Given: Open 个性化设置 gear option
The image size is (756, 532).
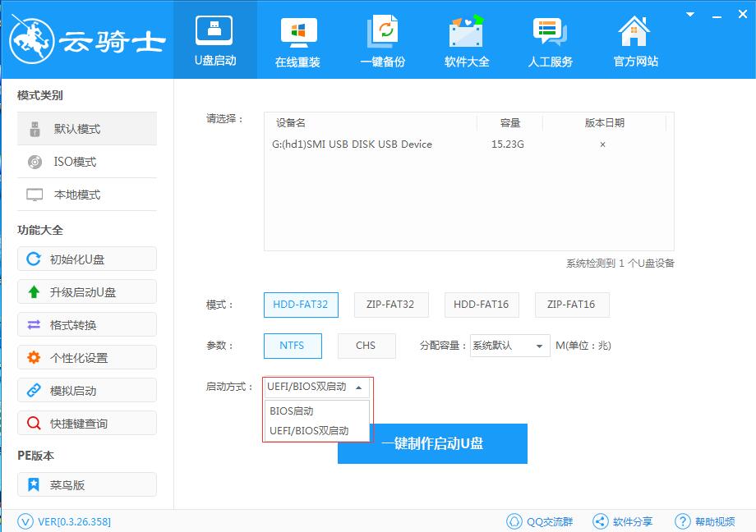Looking at the screenshot, I should tap(87, 358).
